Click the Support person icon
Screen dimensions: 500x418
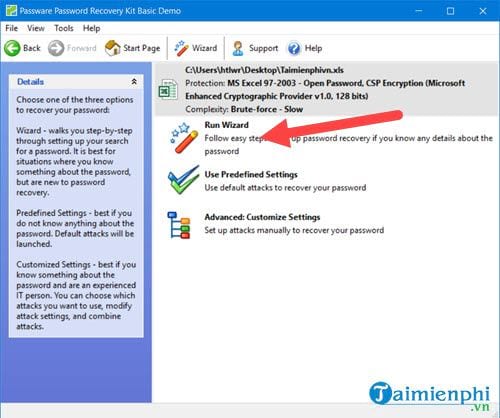point(238,48)
